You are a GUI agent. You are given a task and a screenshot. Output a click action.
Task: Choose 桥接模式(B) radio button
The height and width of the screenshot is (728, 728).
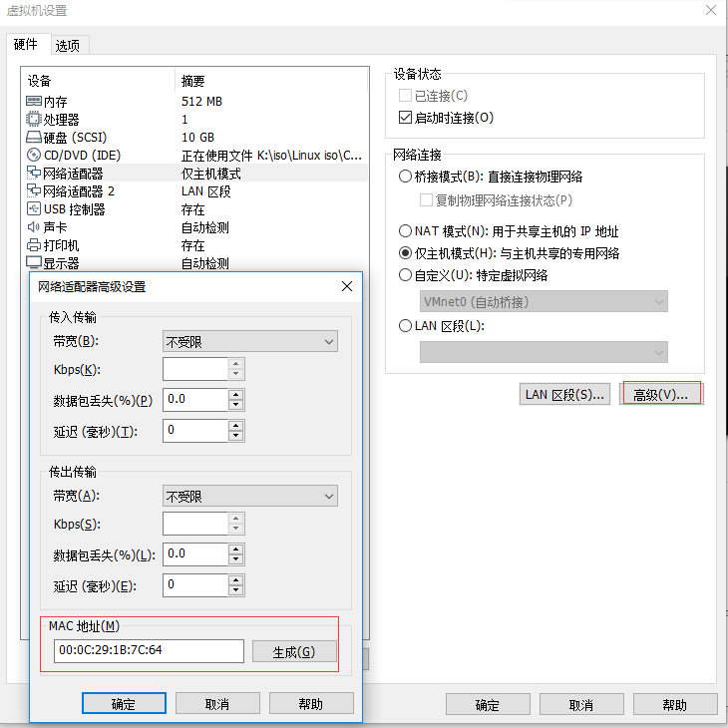coord(405,177)
